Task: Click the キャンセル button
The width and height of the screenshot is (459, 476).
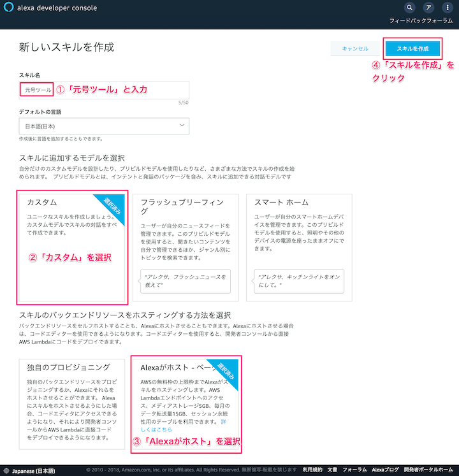Action: click(x=355, y=48)
